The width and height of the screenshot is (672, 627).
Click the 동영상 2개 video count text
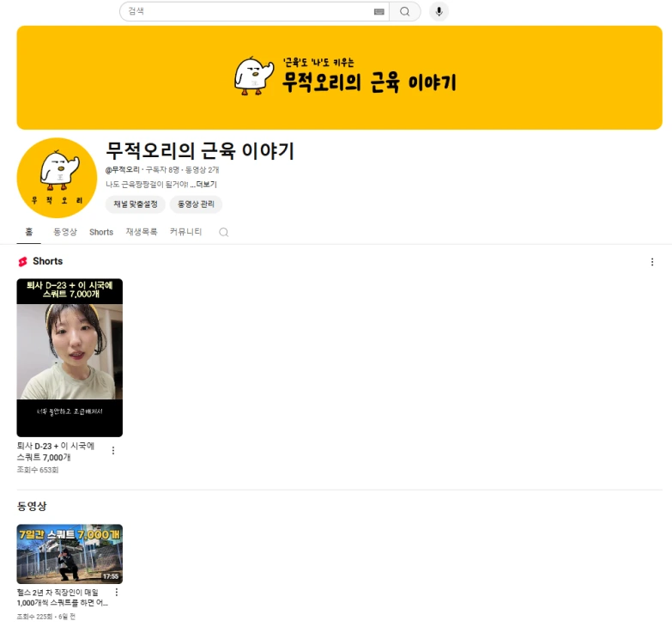coord(202,170)
